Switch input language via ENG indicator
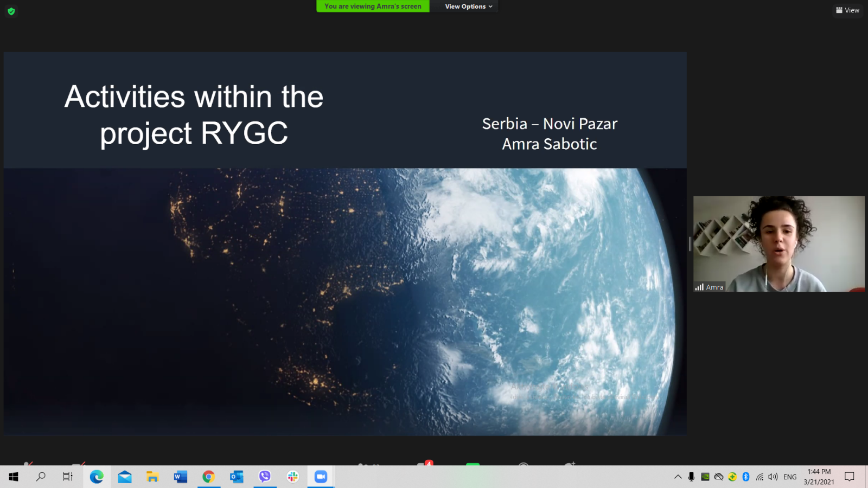Viewport: 868px width, 488px height. click(790, 477)
